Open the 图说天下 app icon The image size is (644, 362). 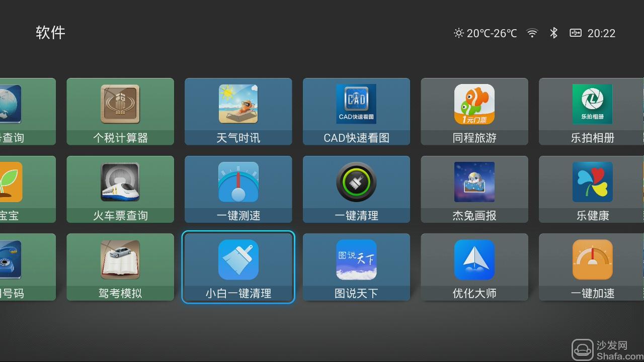point(356,260)
